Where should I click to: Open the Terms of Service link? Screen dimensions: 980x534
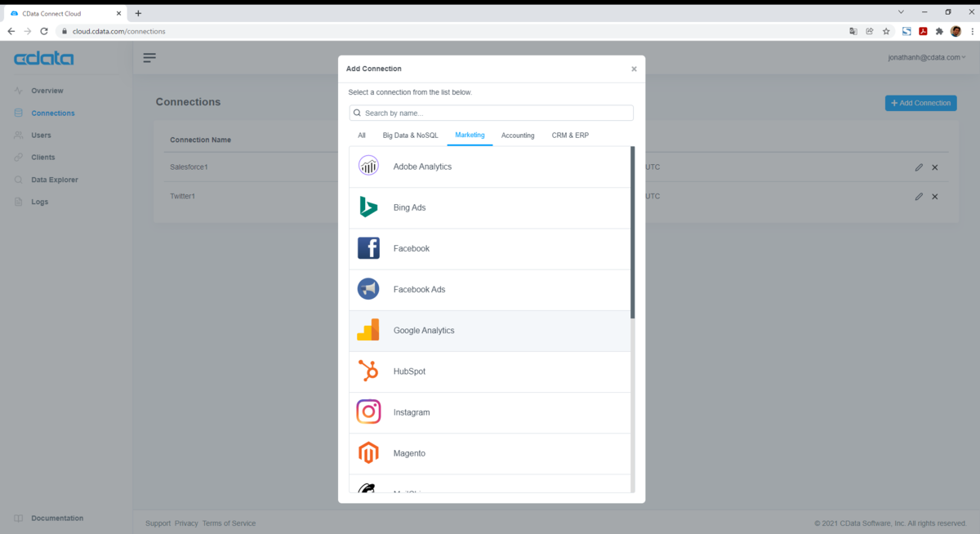(229, 523)
